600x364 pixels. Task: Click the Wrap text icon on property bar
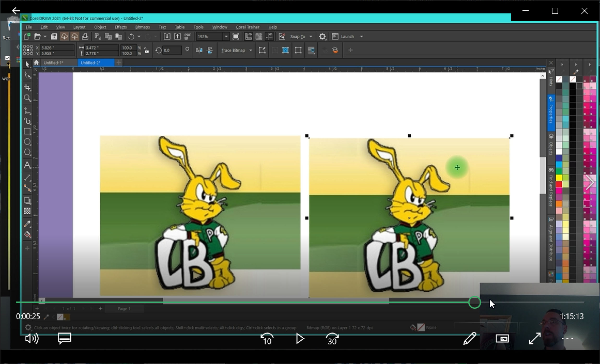311,50
